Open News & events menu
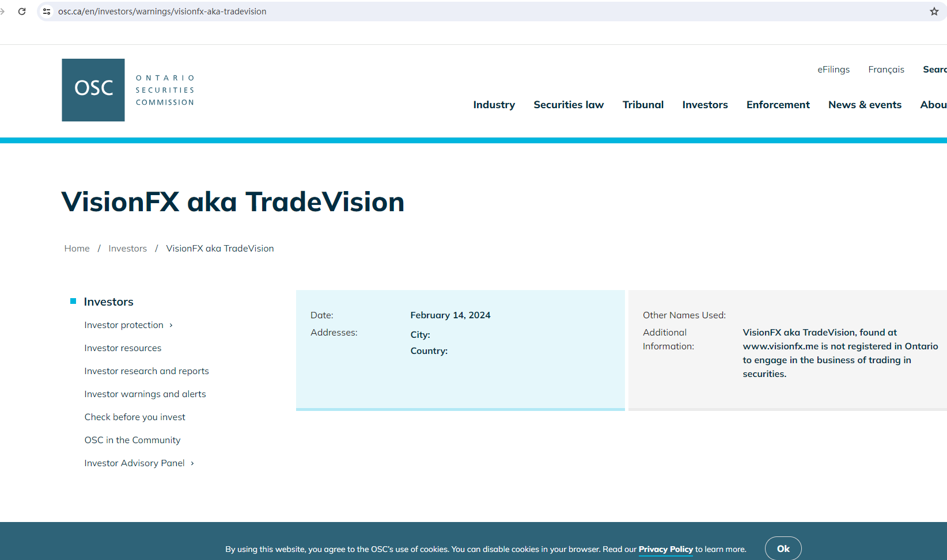The width and height of the screenshot is (947, 560). (865, 105)
